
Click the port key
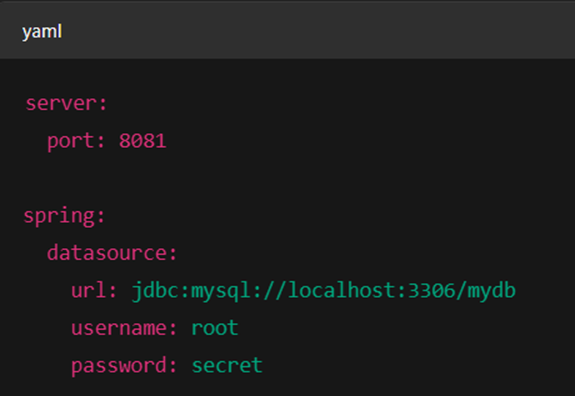pos(72,141)
